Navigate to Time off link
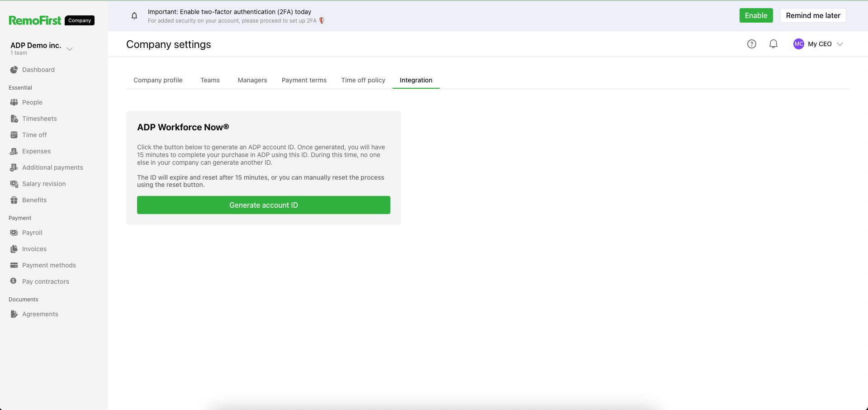Image resolution: width=868 pixels, height=410 pixels. (x=34, y=135)
